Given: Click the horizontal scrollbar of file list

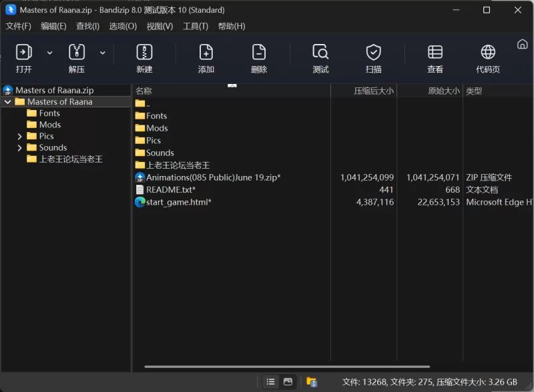Looking at the screenshot, I should (287, 367).
